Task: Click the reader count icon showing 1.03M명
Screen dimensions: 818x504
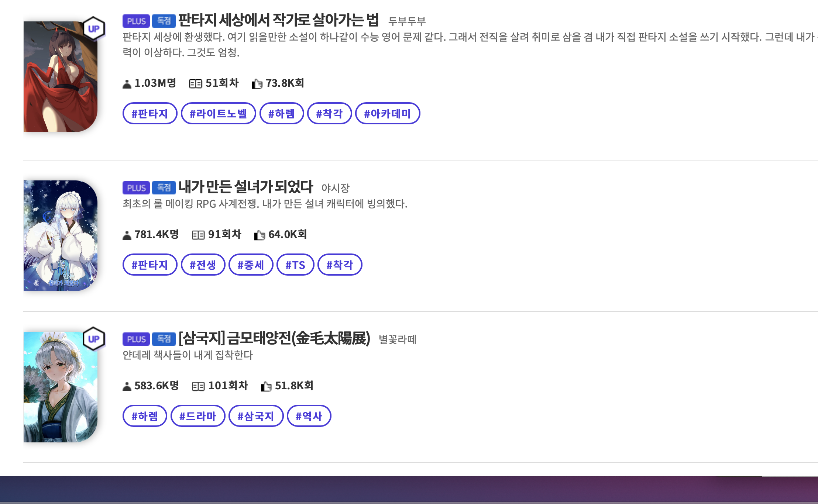Action: click(127, 84)
